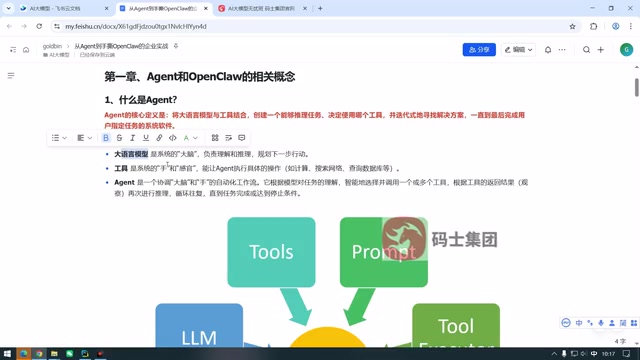
Task: Toggle bold formatting in floating toolbar
Action: 106,138
